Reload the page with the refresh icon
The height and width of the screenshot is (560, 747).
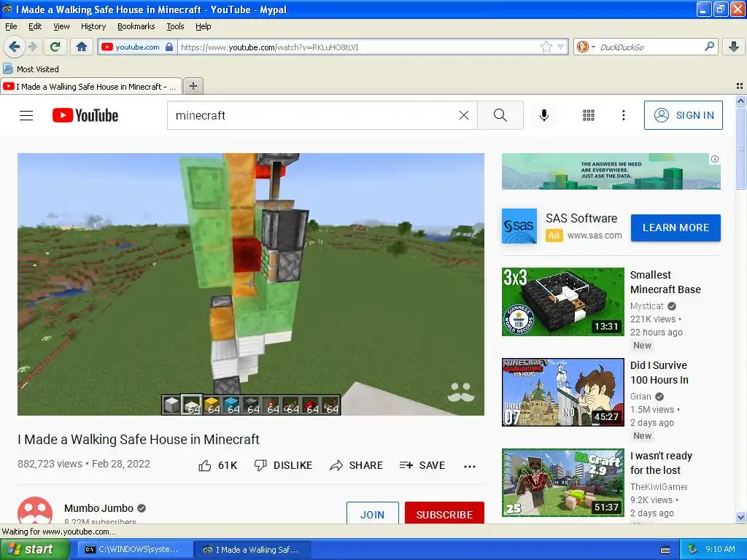pos(55,47)
